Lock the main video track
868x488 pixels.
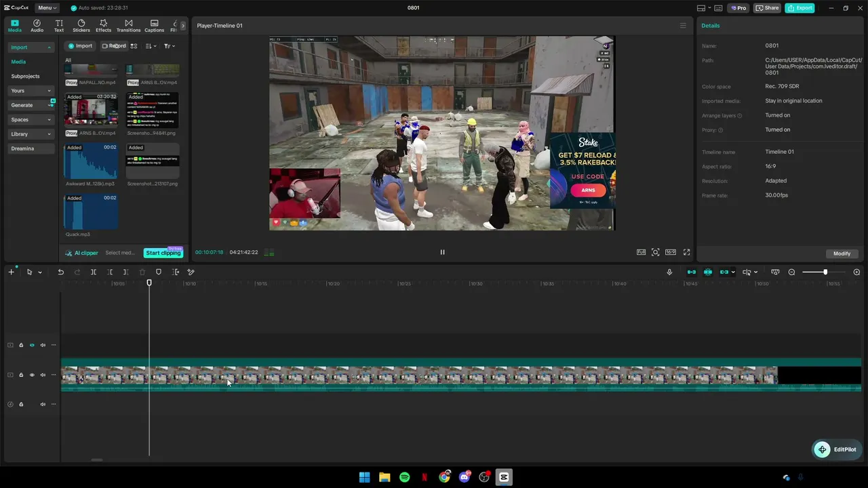(x=21, y=375)
